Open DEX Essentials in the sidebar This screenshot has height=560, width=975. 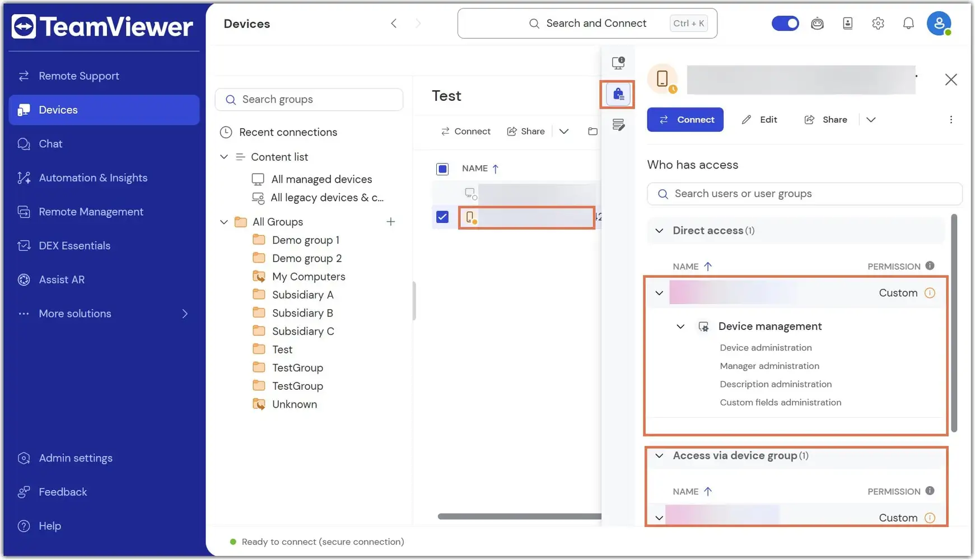point(104,246)
